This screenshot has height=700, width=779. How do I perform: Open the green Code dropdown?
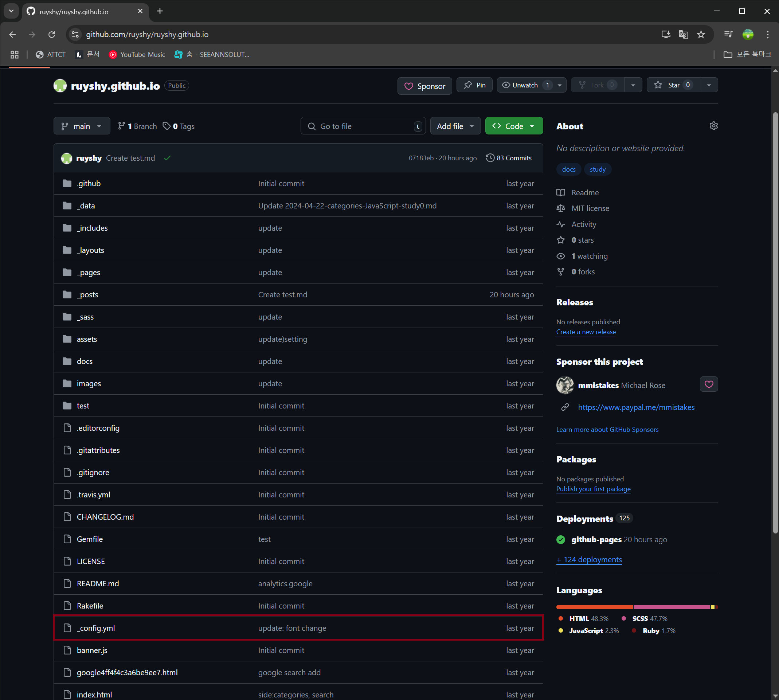point(514,126)
